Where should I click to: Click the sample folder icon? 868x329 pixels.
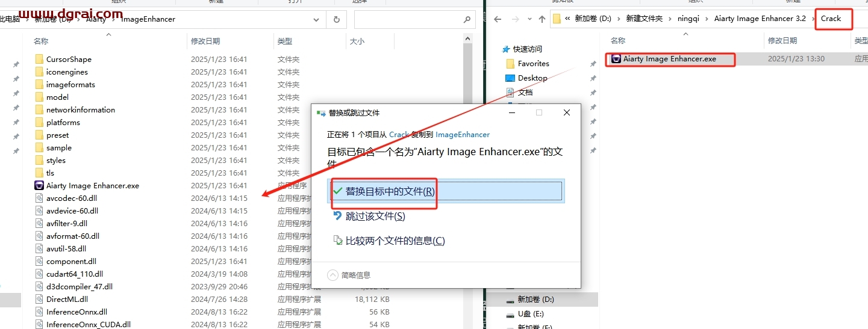(x=39, y=147)
